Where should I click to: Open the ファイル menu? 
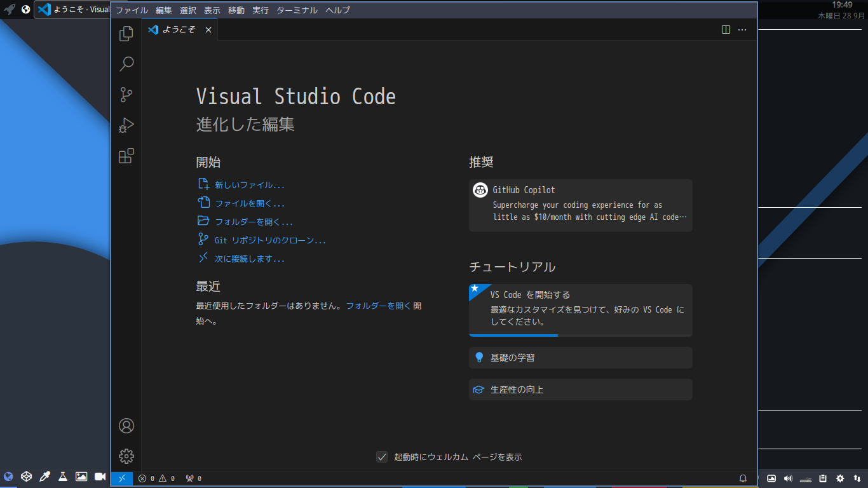tap(132, 10)
